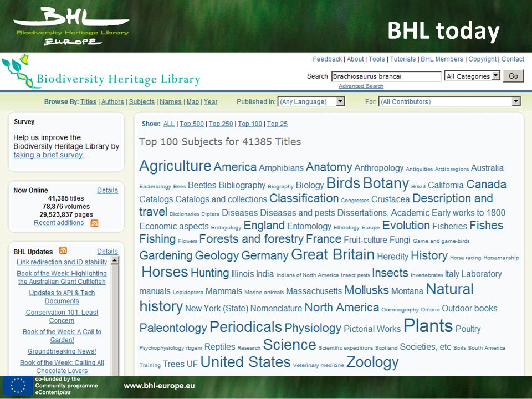Select the Agriculture subject tag
532x399 pixels.
pyautogui.click(x=175, y=166)
